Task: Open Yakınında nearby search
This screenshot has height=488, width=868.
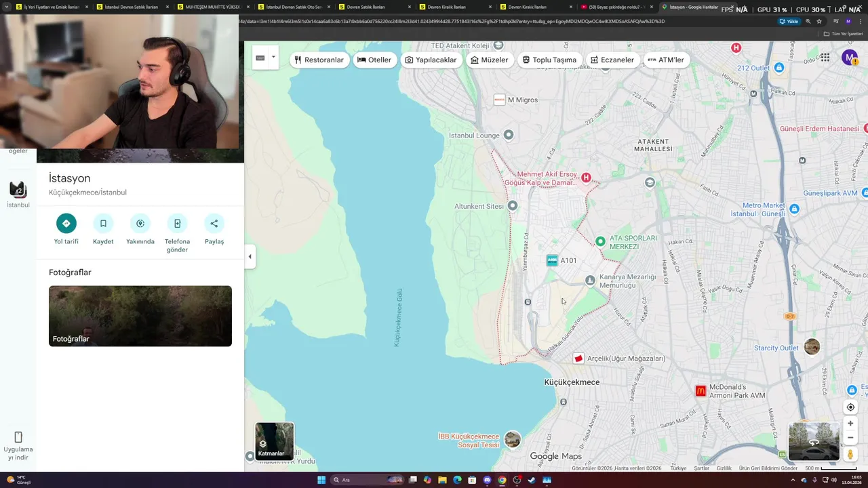Action: [x=140, y=223]
